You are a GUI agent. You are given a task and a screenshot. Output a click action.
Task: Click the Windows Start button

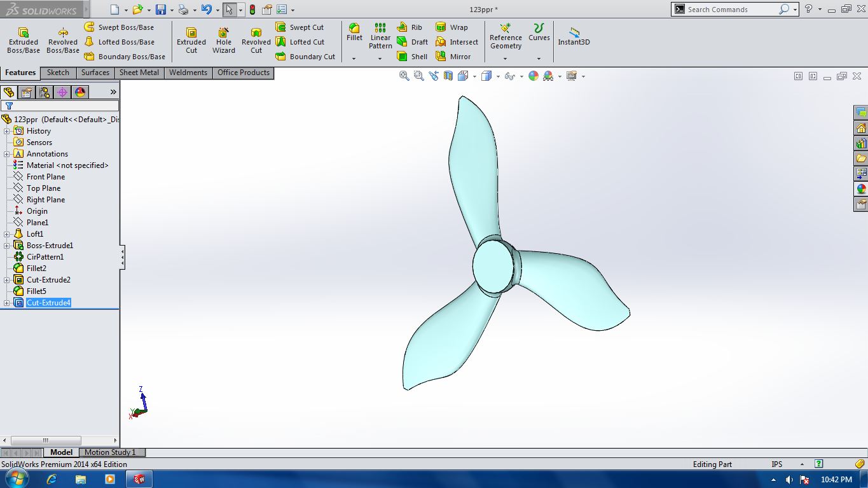(17, 479)
